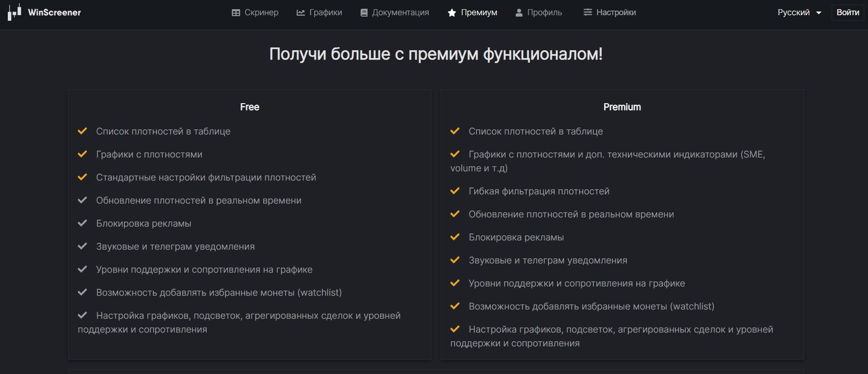The height and width of the screenshot is (374, 868).
Task: Click Premium text Звуковые и телеграм уведомления
Action: coord(548,260)
